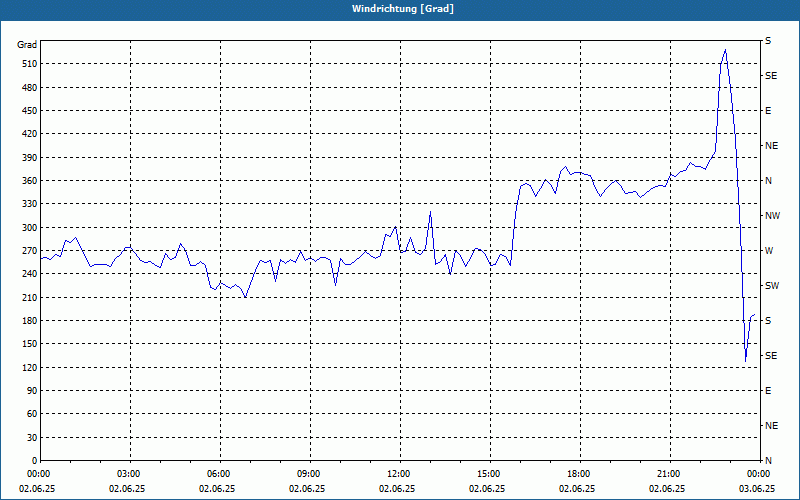Select the 03.06.25 date label

point(757,489)
